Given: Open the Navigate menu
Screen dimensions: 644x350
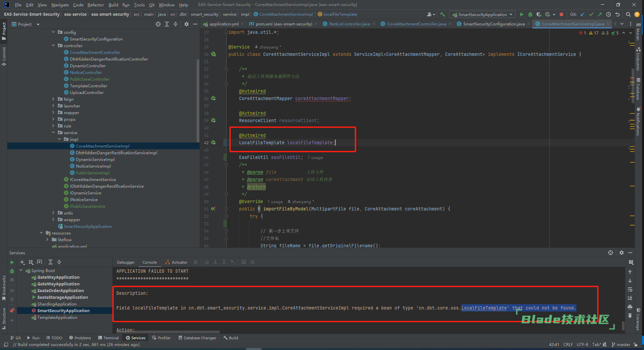Looking at the screenshot, I should pos(60,5).
